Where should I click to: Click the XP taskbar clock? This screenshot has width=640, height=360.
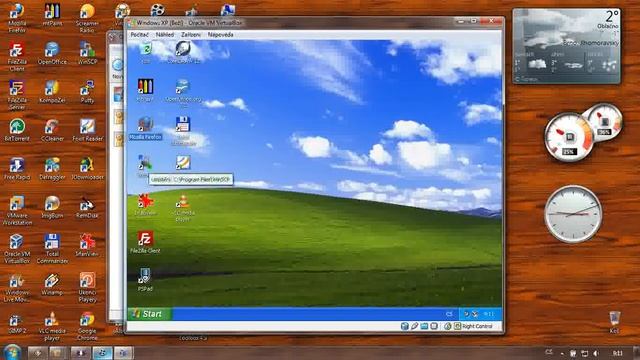click(489, 314)
